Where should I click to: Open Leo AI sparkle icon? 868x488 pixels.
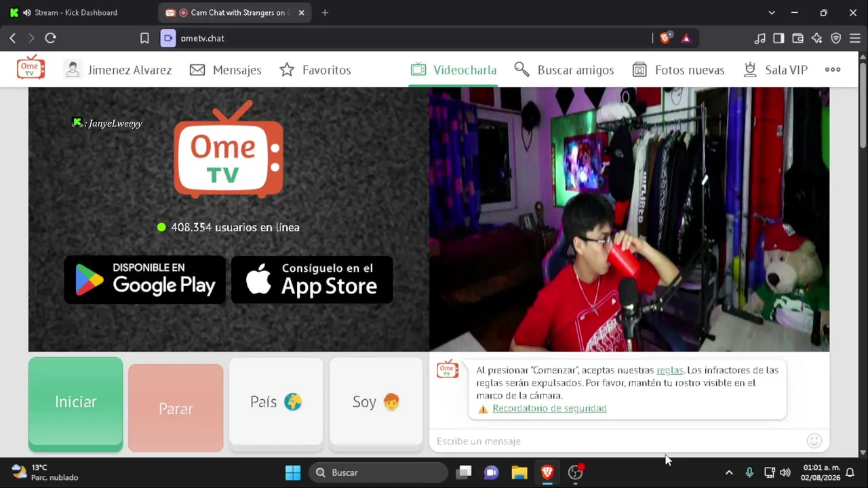tap(816, 38)
